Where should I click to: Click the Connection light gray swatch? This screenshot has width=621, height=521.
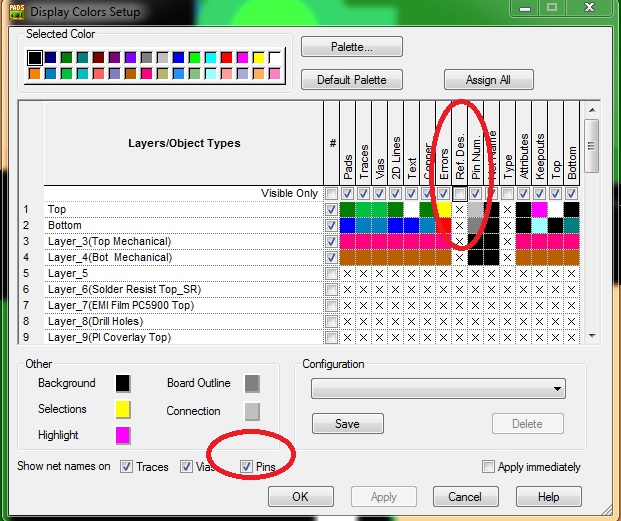tap(252, 411)
